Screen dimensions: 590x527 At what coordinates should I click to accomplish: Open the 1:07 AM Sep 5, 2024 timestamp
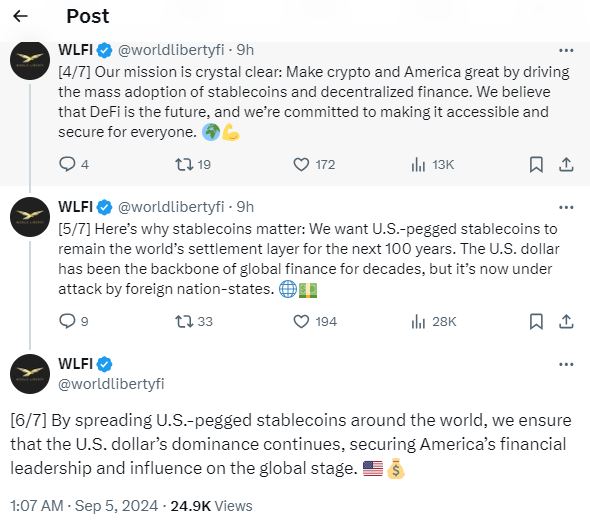(84, 506)
